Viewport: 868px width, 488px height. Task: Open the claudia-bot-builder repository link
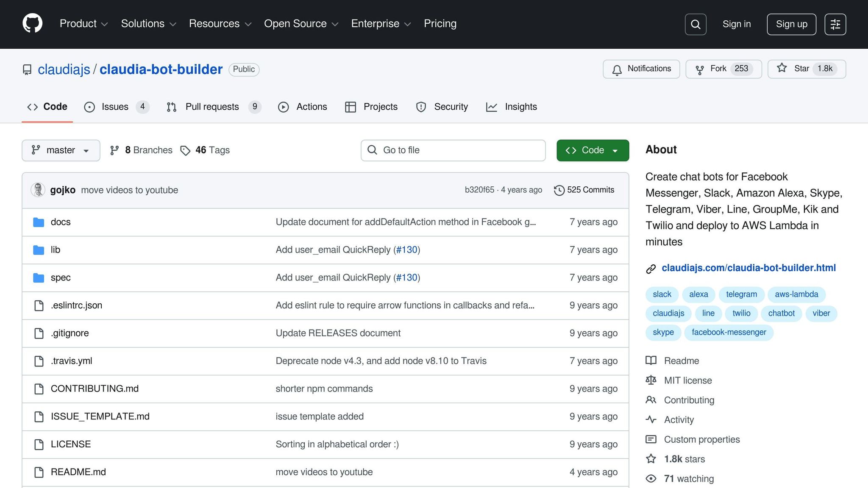(161, 69)
